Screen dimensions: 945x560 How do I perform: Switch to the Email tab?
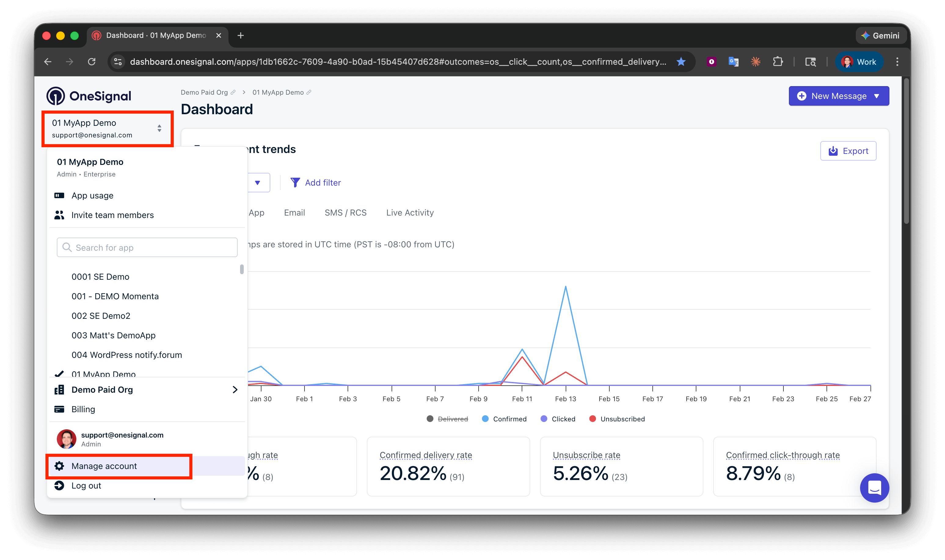coord(294,213)
